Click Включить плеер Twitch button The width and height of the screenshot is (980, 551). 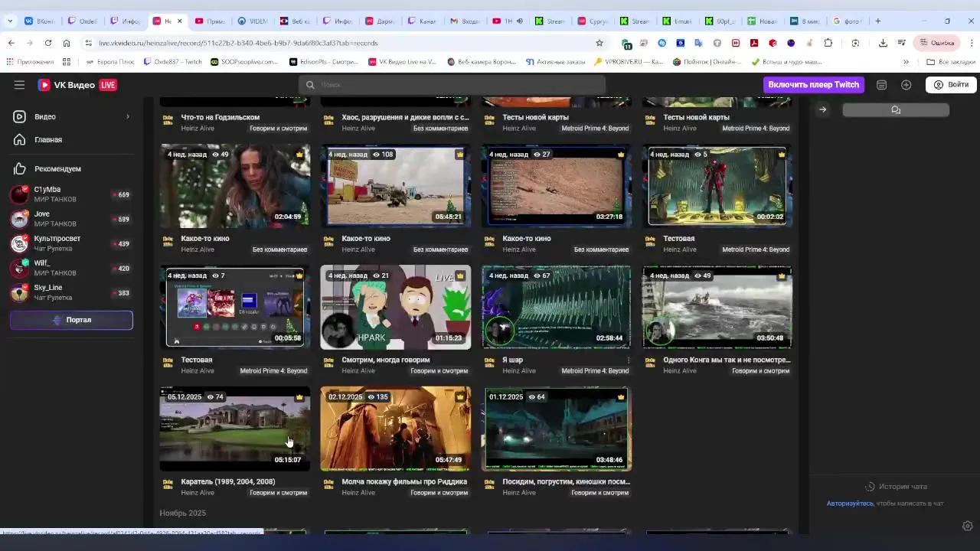point(813,85)
